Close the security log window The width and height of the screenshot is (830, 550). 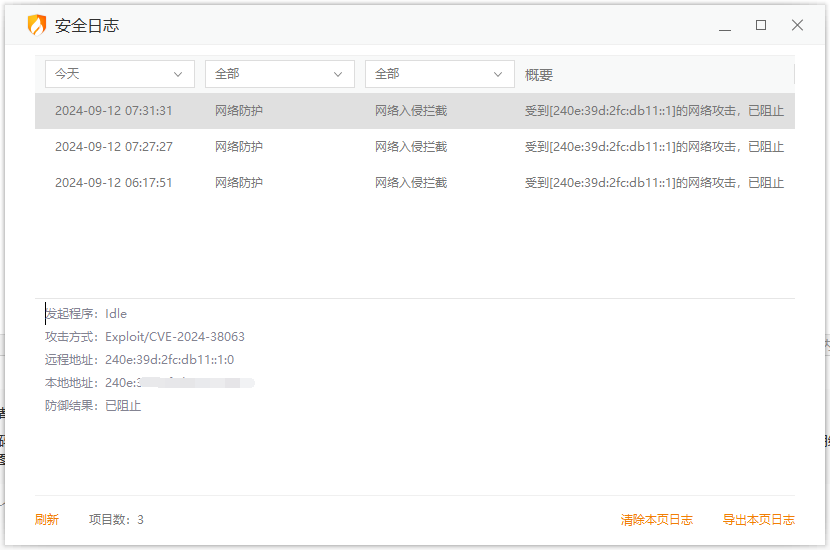[797, 26]
